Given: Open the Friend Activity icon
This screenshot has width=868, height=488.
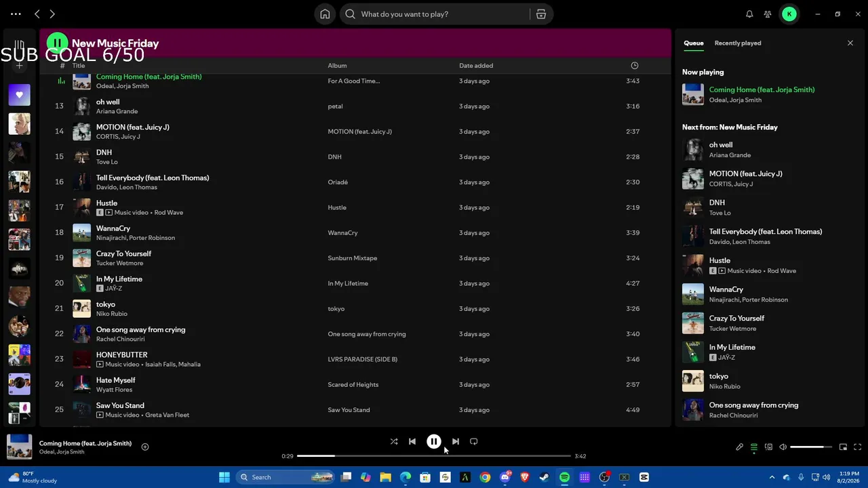Looking at the screenshot, I should pyautogui.click(x=768, y=14).
